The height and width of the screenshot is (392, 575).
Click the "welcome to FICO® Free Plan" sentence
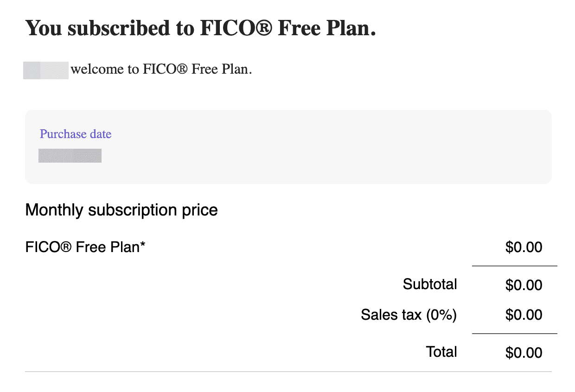point(161,70)
